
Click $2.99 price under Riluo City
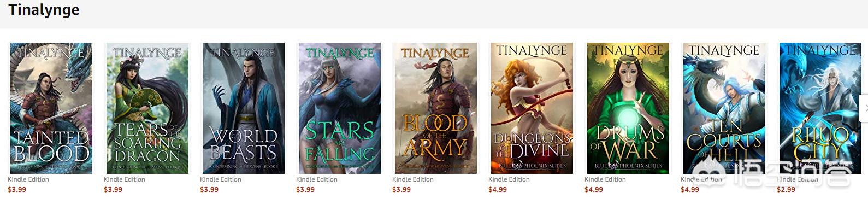[786, 190]
